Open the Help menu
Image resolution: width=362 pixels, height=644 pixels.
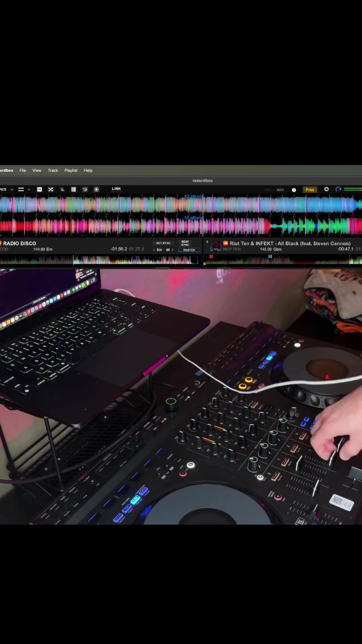tap(88, 170)
